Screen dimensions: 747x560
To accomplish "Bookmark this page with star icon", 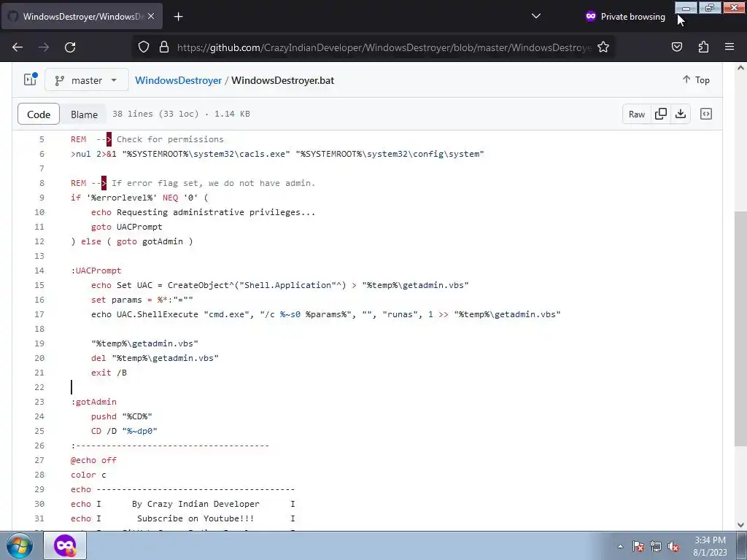I will coord(603,47).
